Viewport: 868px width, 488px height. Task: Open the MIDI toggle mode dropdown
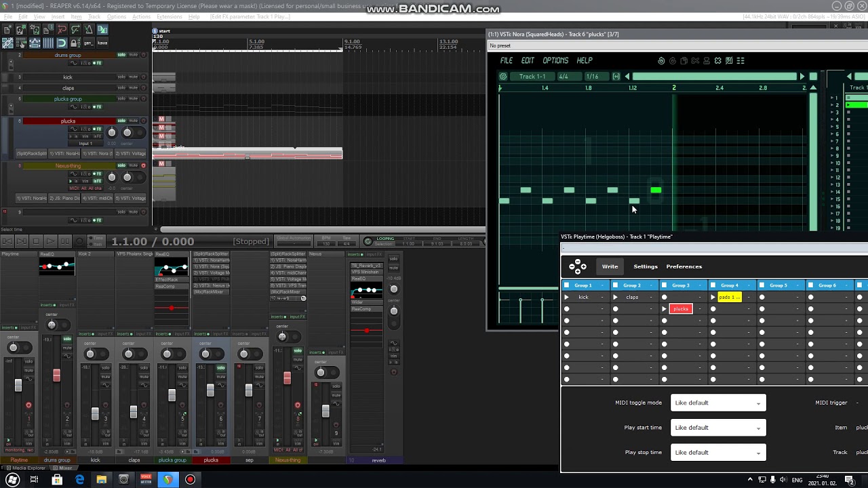(718, 403)
